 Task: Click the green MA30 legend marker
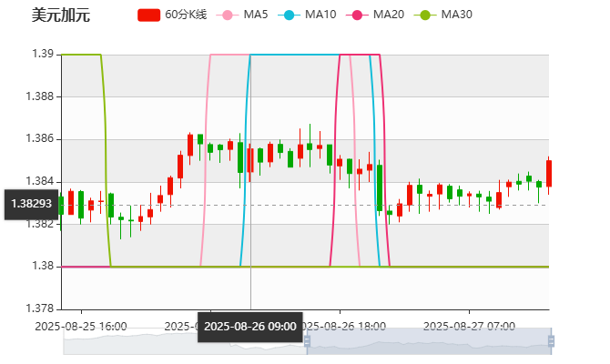click(x=425, y=15)
